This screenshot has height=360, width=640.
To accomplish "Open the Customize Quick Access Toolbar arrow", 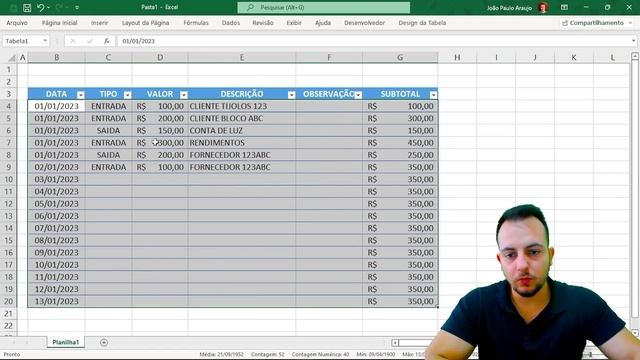I will 77,8.
